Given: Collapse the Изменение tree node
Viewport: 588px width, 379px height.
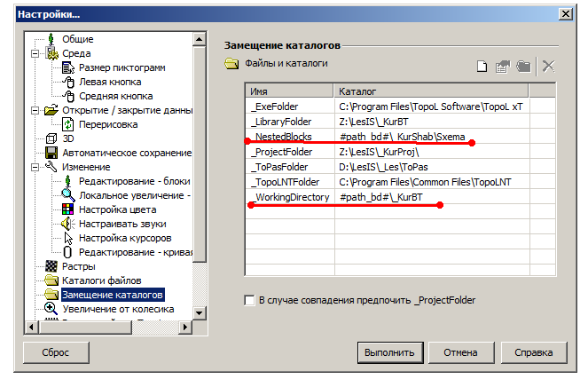Looking at the screenshot, I should [35, 167].
